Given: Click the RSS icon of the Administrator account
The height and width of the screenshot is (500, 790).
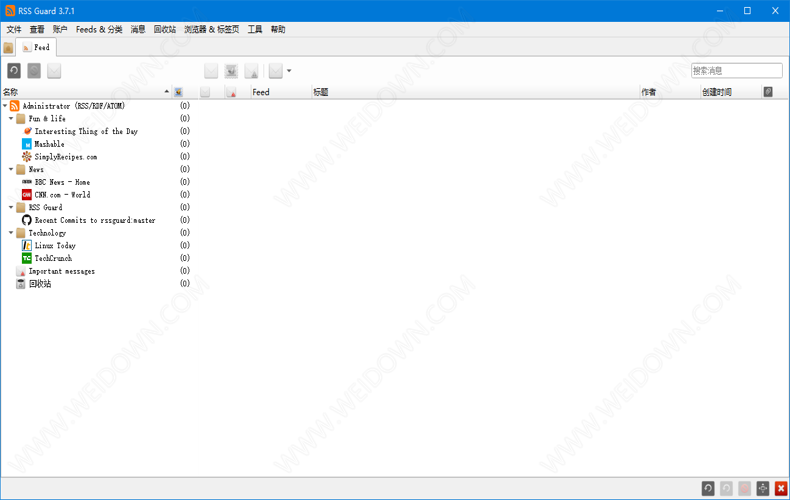Looking at the screenshot, I should pyautogui.click(x=15, y=106).
